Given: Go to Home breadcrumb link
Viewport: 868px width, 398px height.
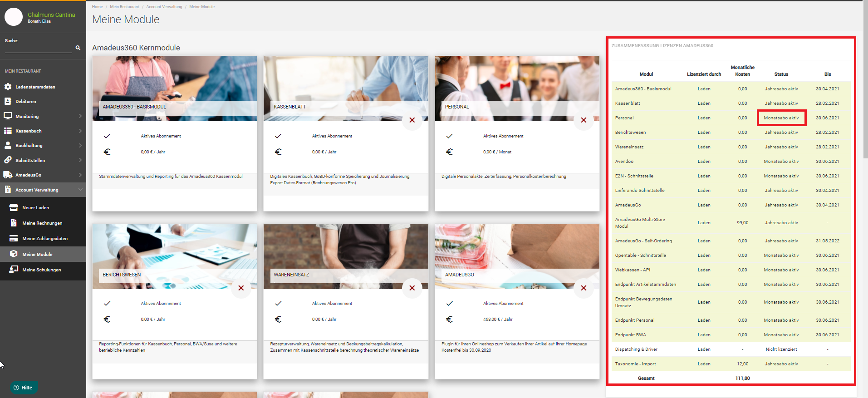Looking at the screenshot, I should tap(97, 7).
